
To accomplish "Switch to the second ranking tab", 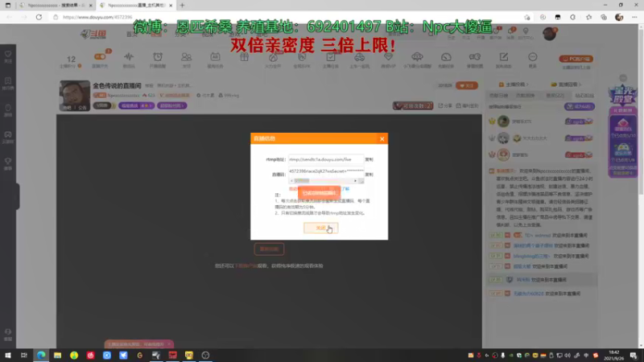I will (x=526, y=95).
